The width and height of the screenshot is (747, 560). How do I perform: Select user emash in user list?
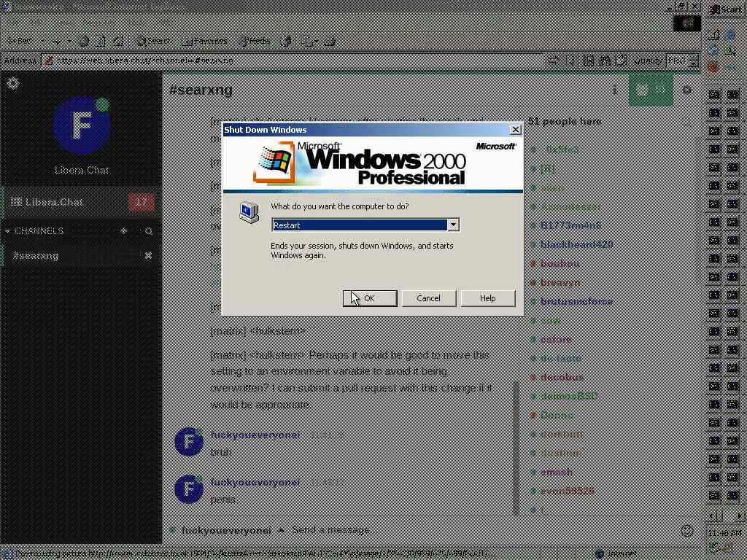(x=556, y=472)
